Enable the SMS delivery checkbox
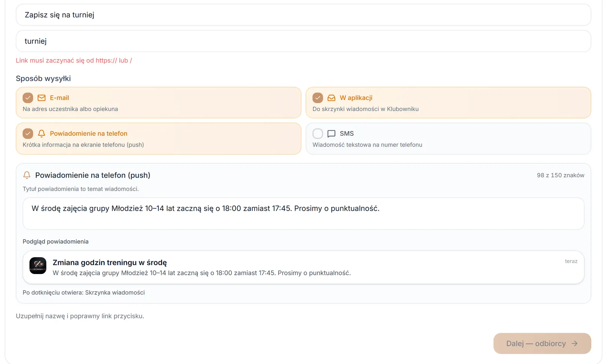 318,133
